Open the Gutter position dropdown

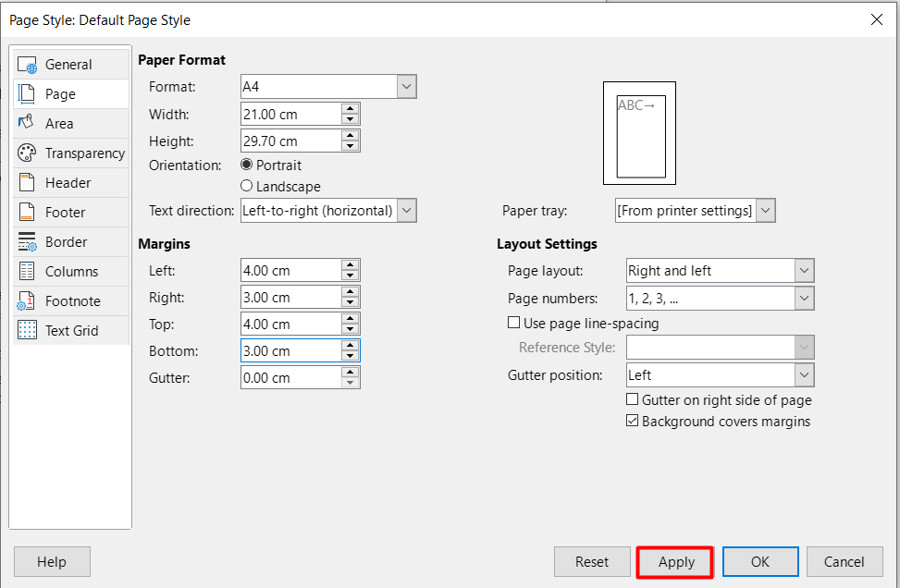tap(803, 374)
